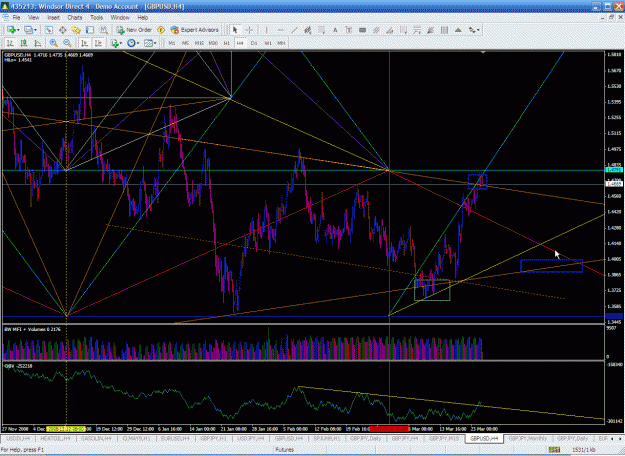
Task: Select the text label 'T' tool
Action: (x=349, y=30)
